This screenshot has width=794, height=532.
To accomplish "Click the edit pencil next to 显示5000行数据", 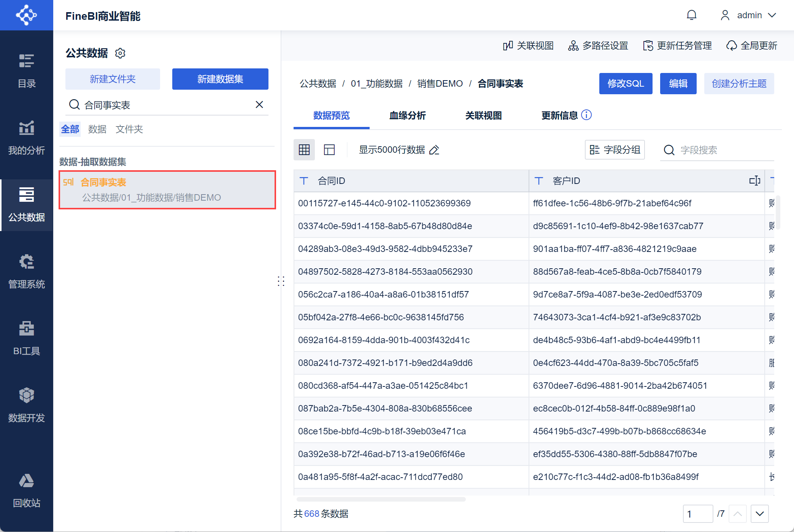I will tap(434, 150).
